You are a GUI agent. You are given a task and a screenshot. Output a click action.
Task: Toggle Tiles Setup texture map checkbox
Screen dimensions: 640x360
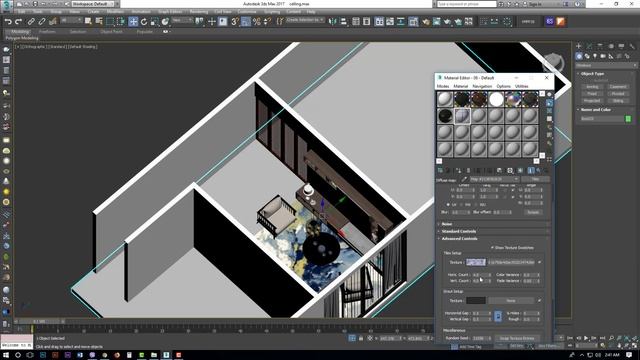tap(540, 262)
